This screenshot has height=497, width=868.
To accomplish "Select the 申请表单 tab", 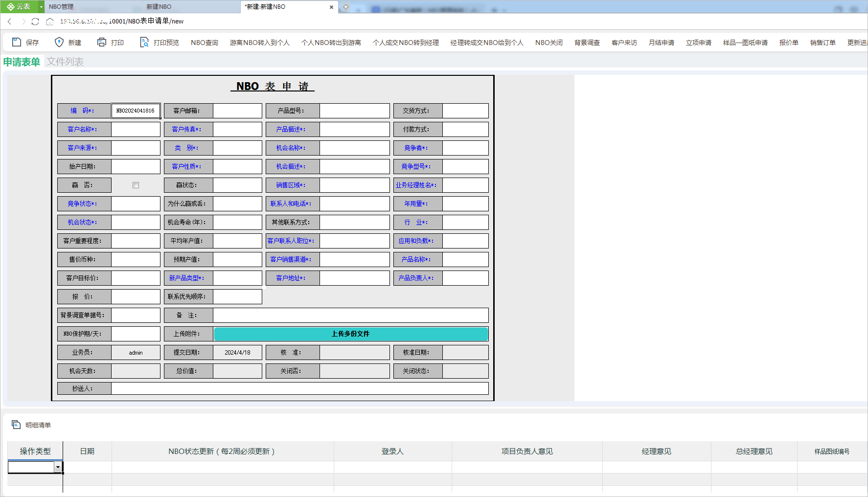I will click(x=22, y=62).
